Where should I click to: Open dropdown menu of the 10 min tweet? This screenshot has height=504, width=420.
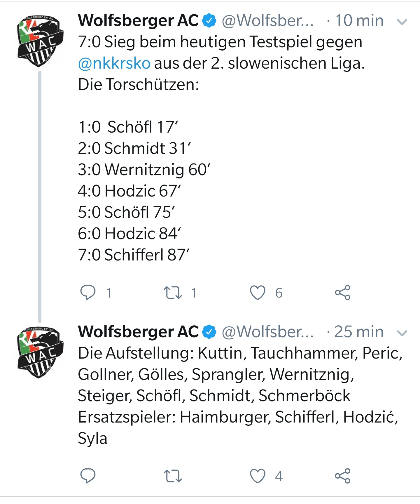(402, 22)
